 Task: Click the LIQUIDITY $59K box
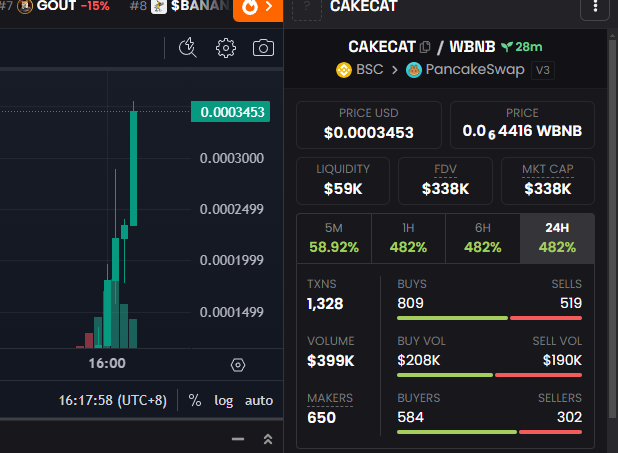(343, 181)
